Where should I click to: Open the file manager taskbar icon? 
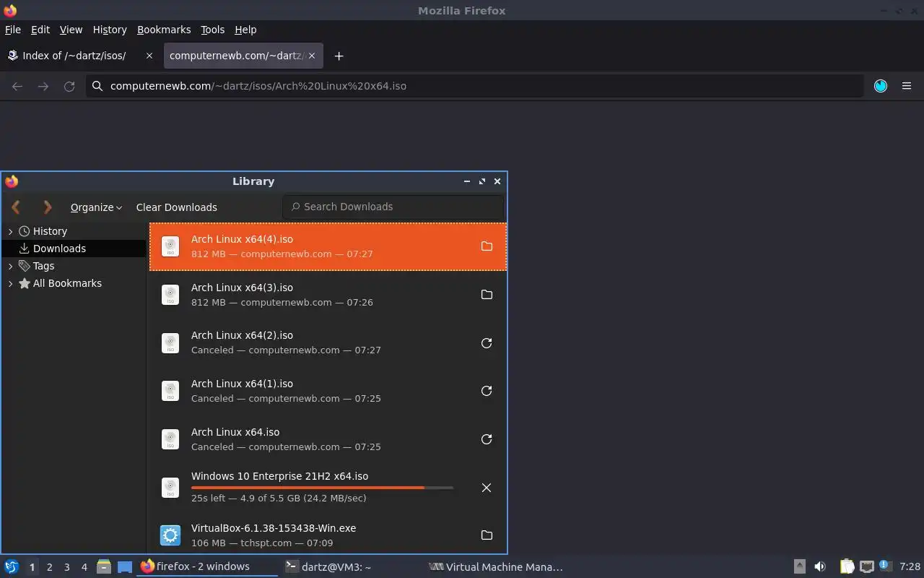pos(103,566)
